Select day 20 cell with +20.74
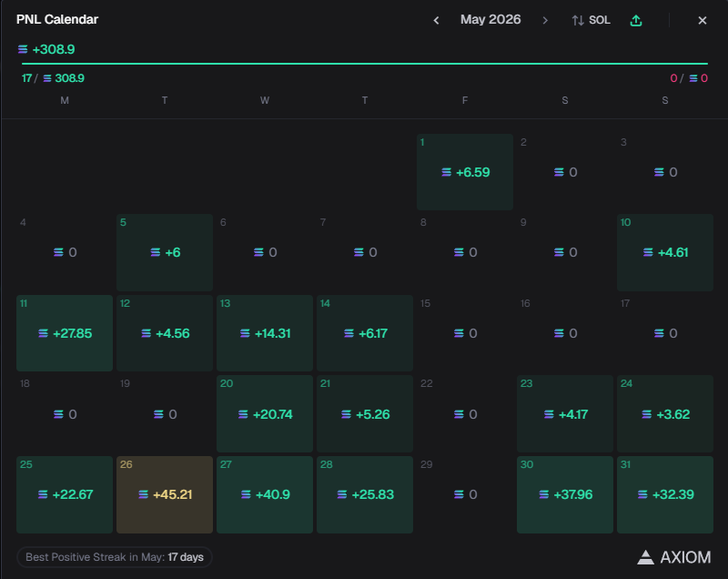The width and height of the screenshot is (728, 579). [x=265, y=413]
